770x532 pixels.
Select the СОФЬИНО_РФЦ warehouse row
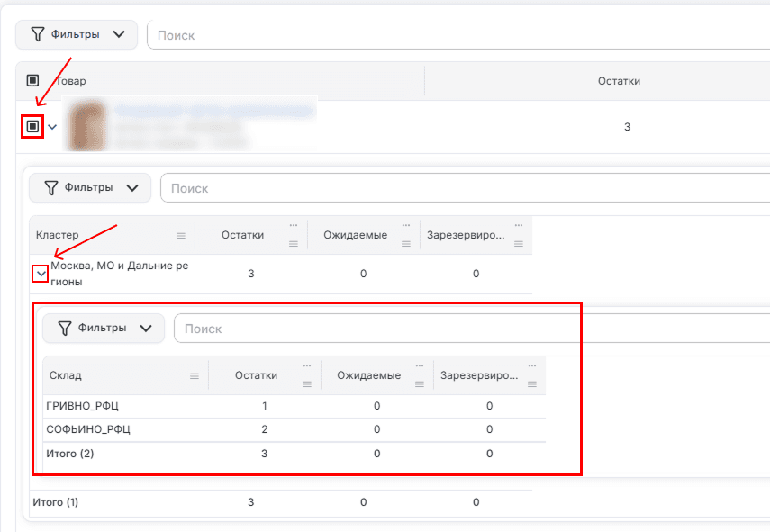tap(294, 429)
